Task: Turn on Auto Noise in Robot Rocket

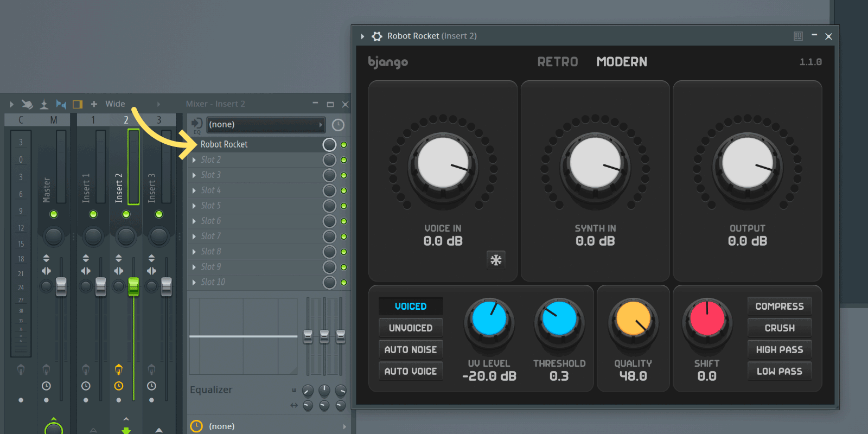Action: [x=411, y=349]
